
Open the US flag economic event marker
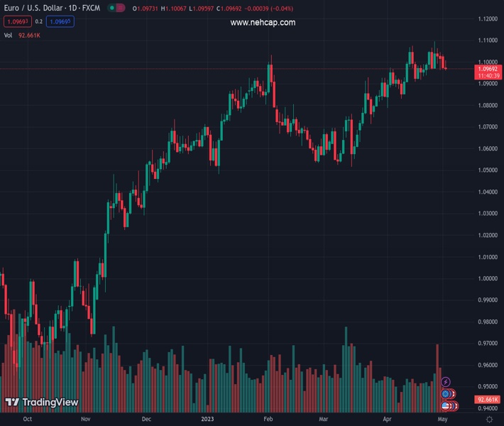tap(446, 406)
